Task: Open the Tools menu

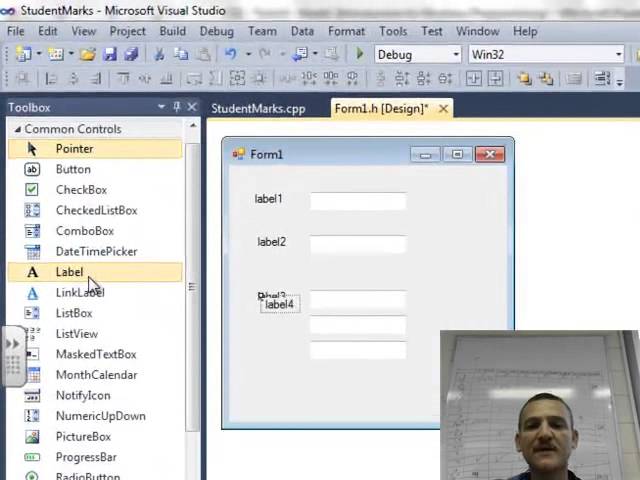Action: point(393,31)
